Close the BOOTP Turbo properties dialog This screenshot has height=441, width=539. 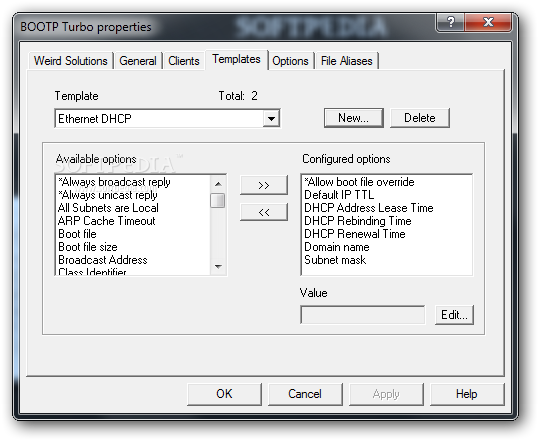(x=488, y=22)
